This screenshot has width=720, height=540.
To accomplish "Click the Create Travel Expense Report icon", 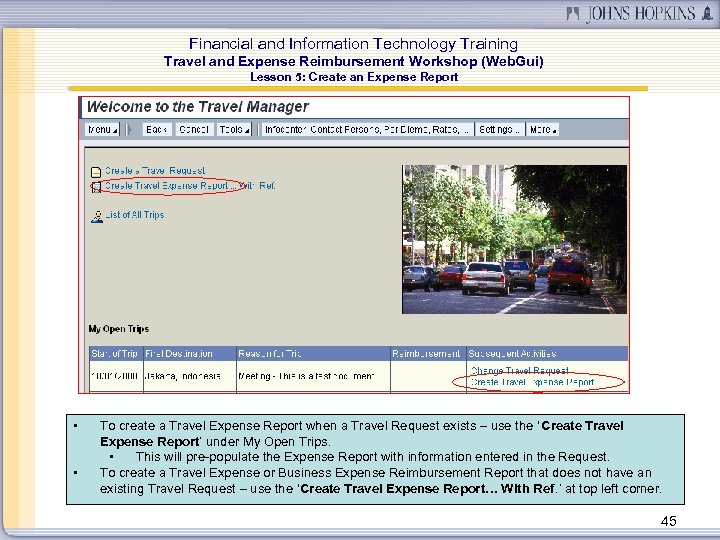I will pyautogui.click(x=96, y=187).
